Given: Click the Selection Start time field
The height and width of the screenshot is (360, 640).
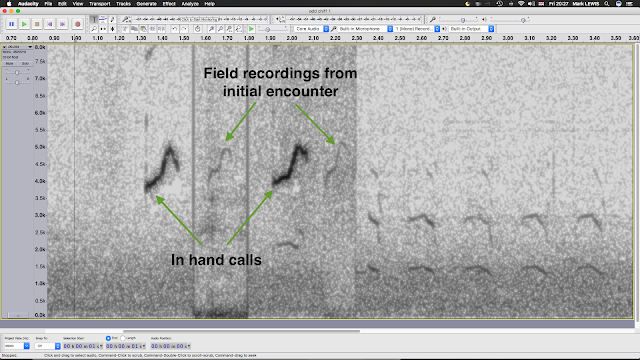Looking at the screenshot, I should 82,346.
